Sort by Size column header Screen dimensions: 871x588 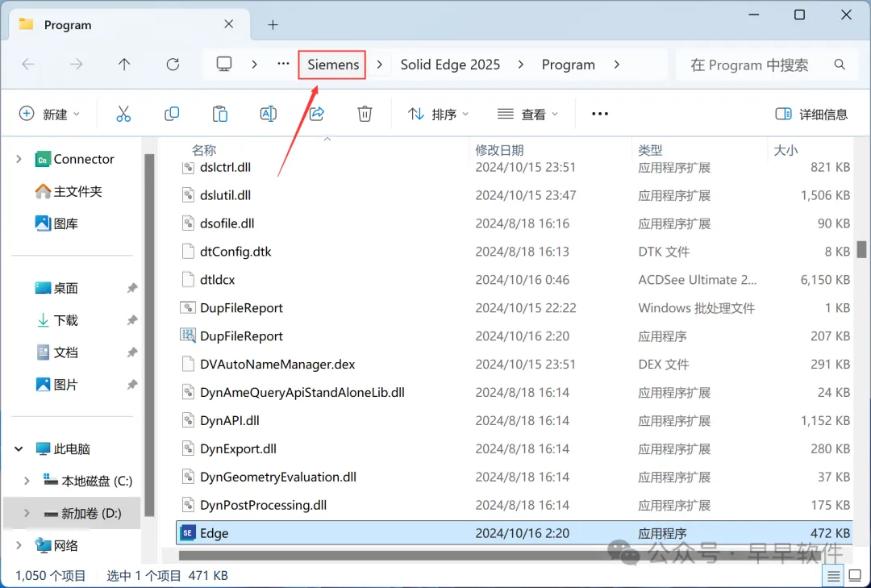pyautogui.click(x=786, y=150)
